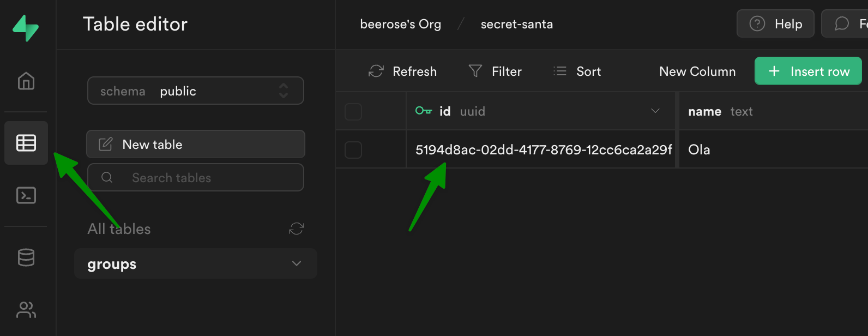
Task: Open the Home icon in sidebar
Action: tap(26, 81)
